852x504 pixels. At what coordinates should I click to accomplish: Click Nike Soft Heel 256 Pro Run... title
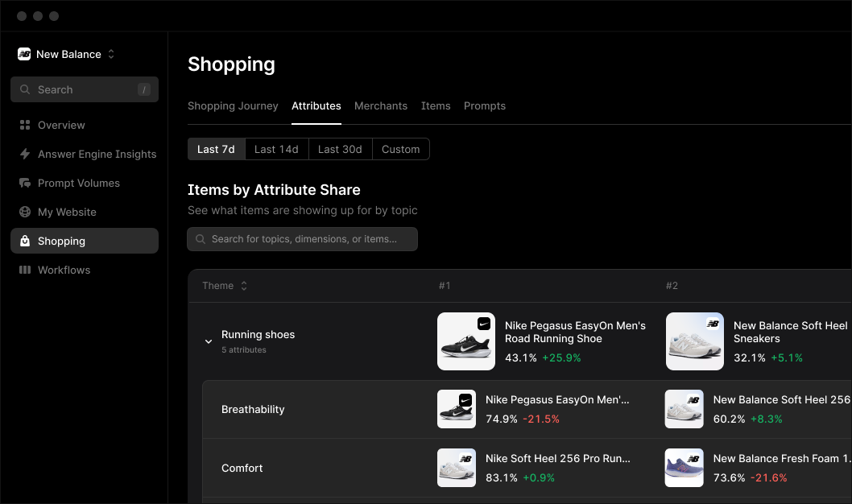tap(558, 458)
